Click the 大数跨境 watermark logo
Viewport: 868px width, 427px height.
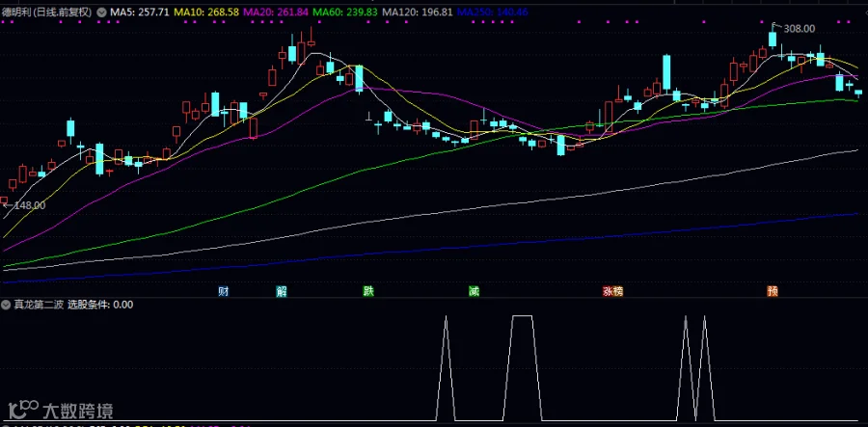pyautogui.click(x=63, y=411)
